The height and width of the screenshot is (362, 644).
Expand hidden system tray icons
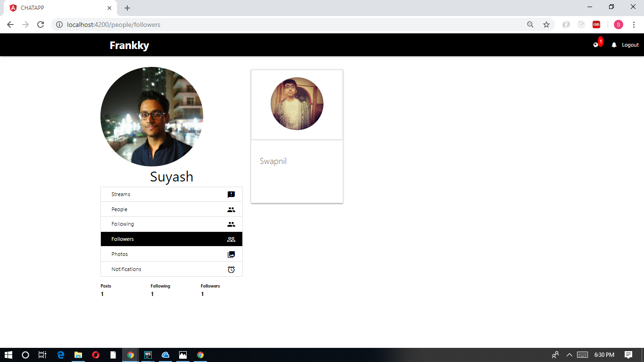pos(569,354)
